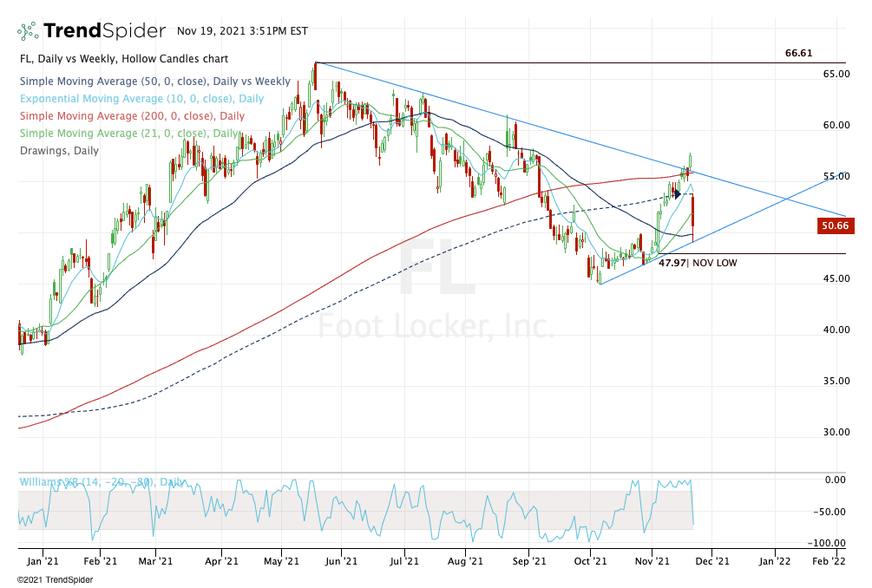Click 'FL, Daily vs Weekly, Hollow Candles chart' legend
Image resolution: width=872 pixels, height=588 pixels.
124,59
